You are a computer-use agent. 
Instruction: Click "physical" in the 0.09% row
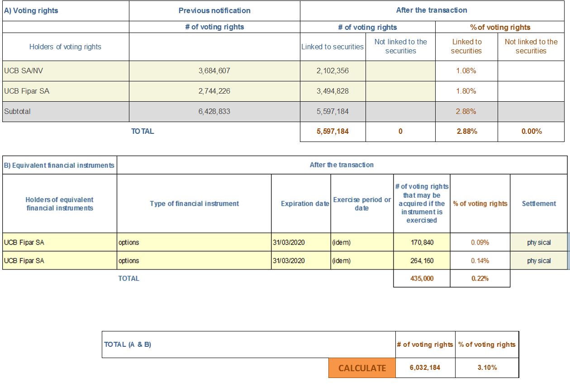pyautogui.click(x=539, y=242)
